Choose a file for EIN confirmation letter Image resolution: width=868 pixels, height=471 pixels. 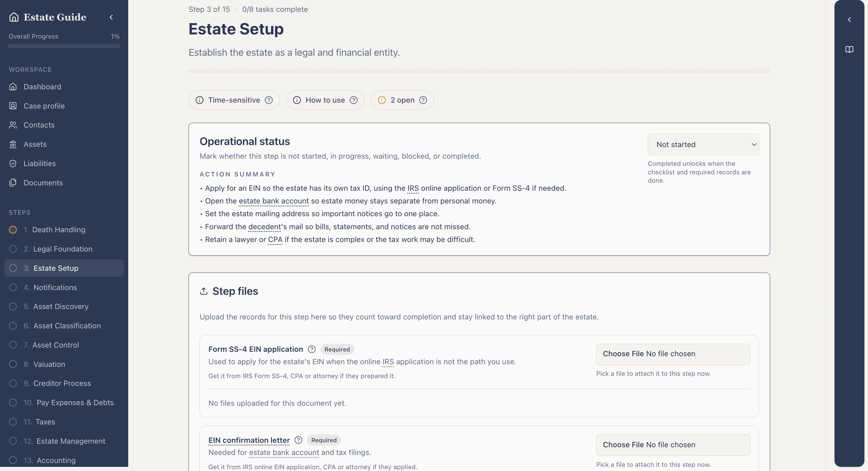pos(673,445)
